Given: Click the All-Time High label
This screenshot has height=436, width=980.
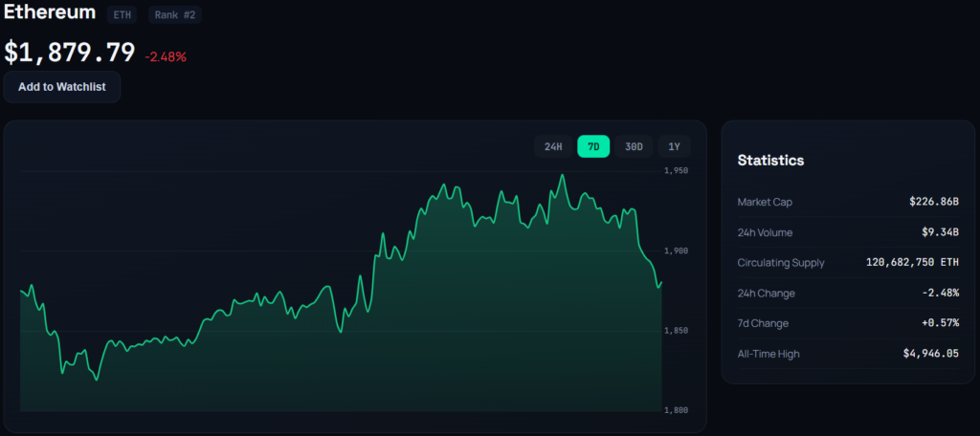Looking at the screenshot, I should 768,354.
